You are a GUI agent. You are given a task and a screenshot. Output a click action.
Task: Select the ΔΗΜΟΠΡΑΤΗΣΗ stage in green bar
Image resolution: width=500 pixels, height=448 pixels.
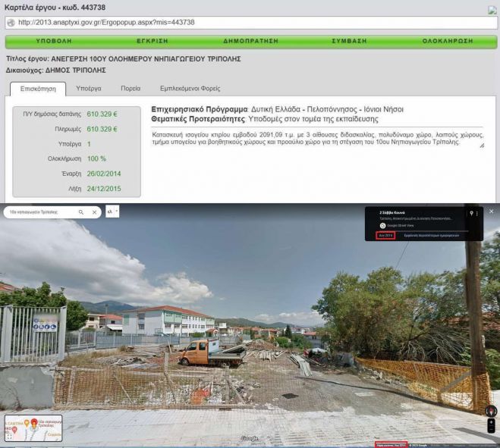click(250, 41)
